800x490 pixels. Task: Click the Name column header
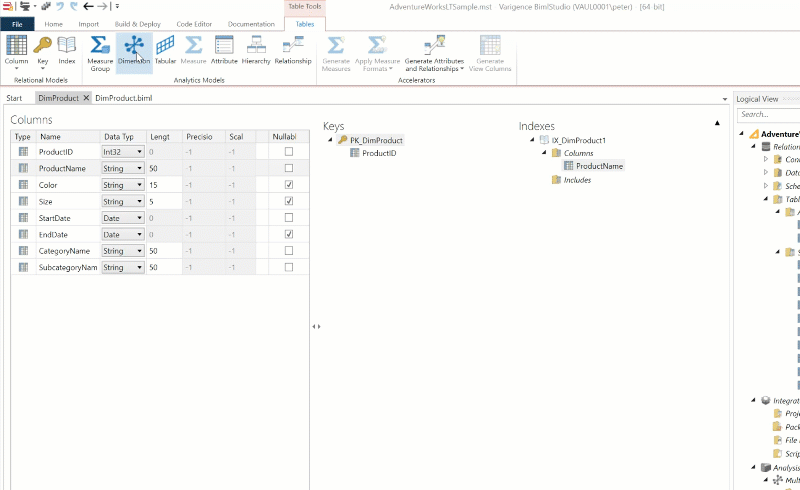point(68,137)
